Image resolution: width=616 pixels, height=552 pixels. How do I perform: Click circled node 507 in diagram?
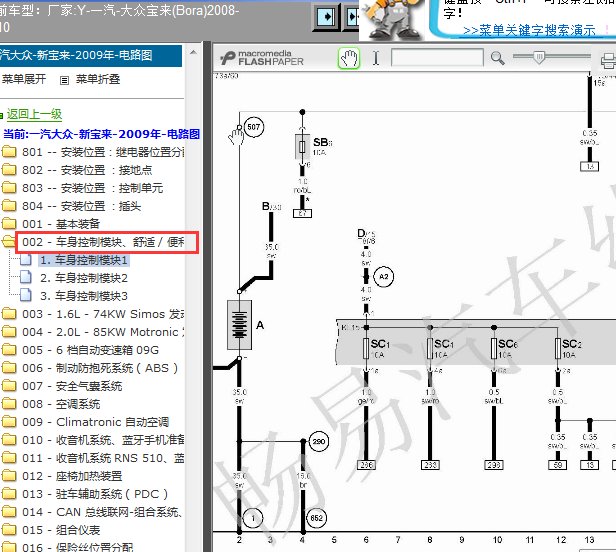click(254, 127)
